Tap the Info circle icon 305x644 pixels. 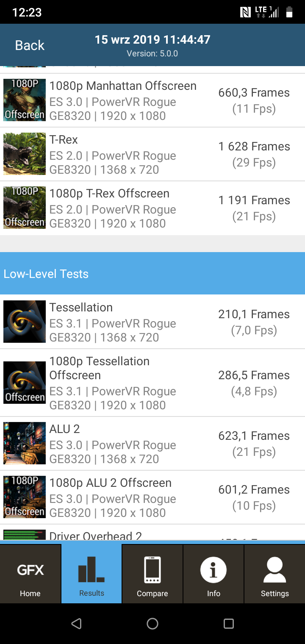(x=213, y=570)
